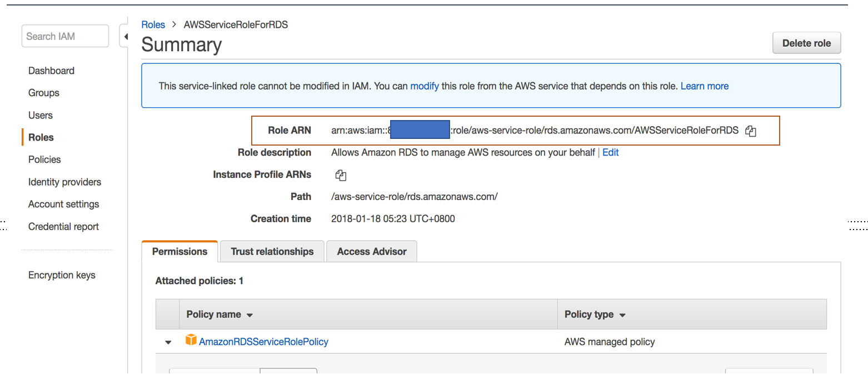Click the Search IAM input field

(65, 36)
